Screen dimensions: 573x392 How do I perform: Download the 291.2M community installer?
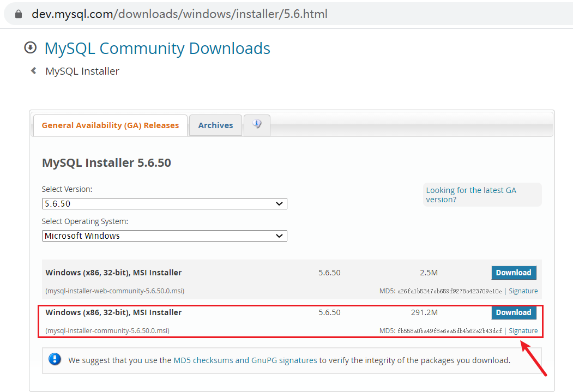pos(514,312)
